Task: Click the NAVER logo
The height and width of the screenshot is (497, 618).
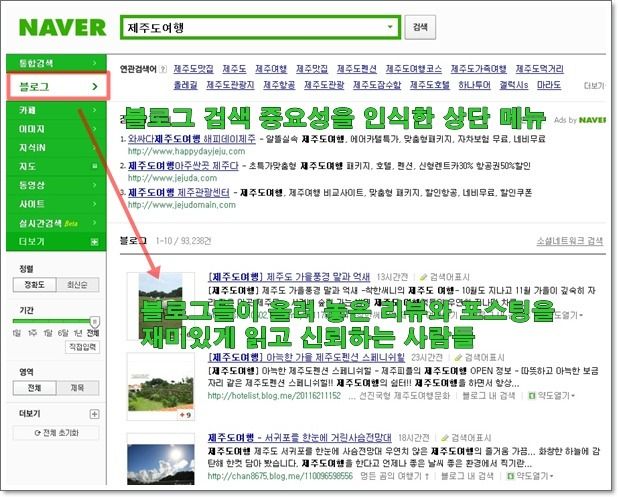Action: (62, 28)
